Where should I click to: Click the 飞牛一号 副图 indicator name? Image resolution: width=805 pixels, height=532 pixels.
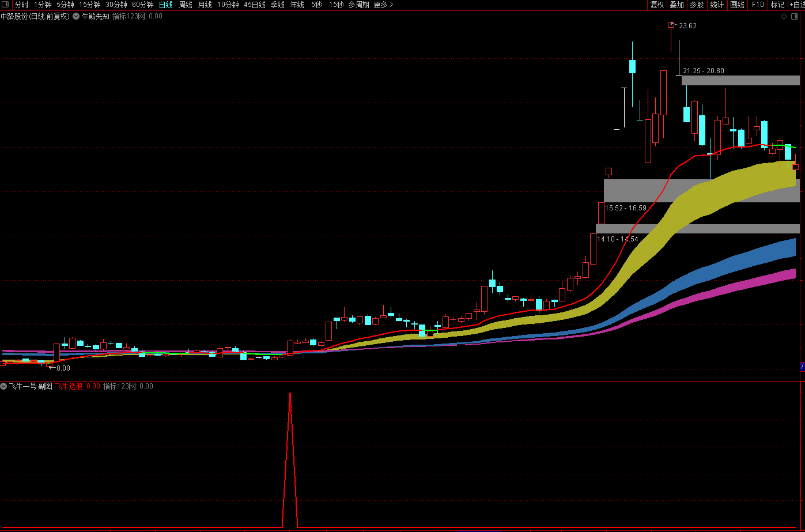[31, 386]
